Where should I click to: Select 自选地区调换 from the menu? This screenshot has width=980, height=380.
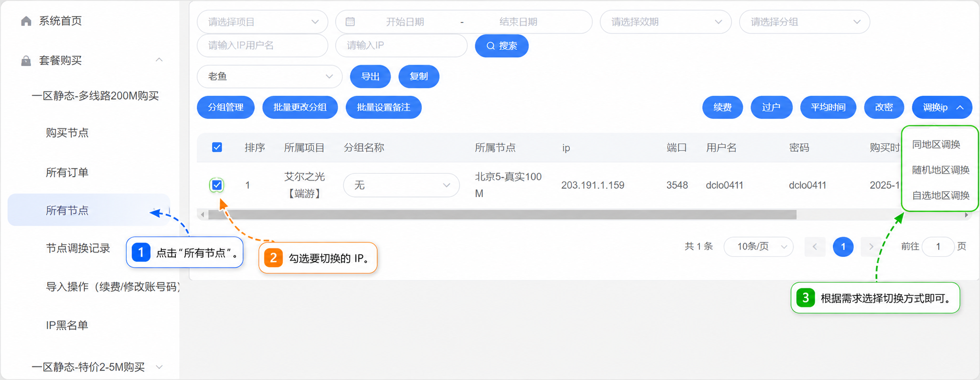pos(941,196)
